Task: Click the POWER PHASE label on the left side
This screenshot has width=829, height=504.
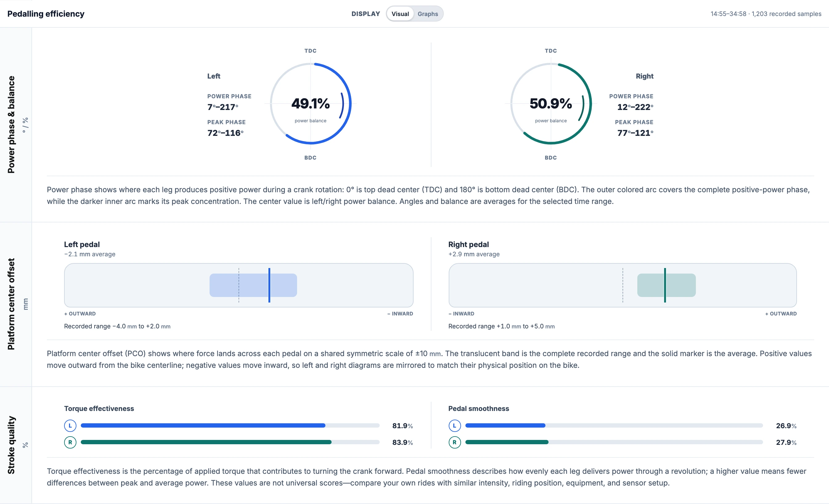Action: pyautogui.click(x=230, y=96)
